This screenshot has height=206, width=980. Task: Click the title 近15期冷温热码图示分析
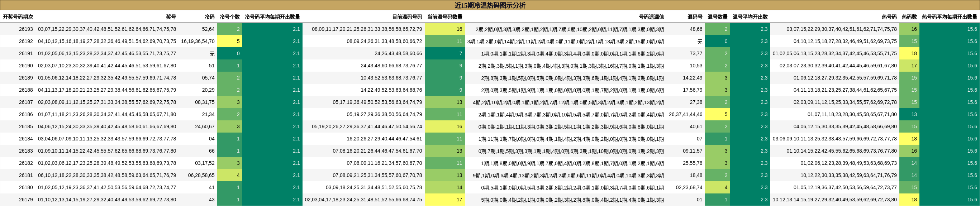pyautogui.click(x=490, y=5)
